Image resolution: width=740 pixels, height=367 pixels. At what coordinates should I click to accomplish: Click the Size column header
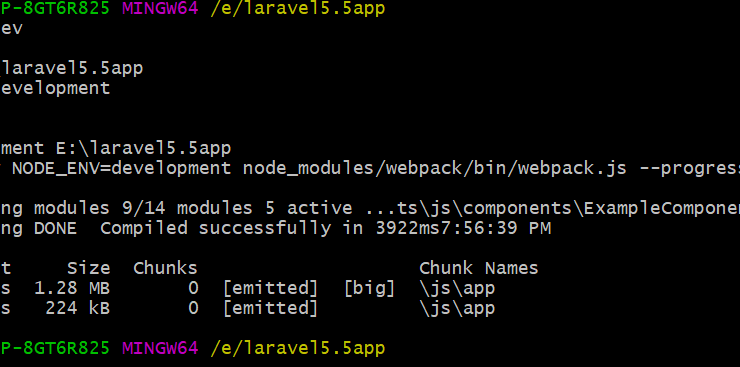click(88, 268)
